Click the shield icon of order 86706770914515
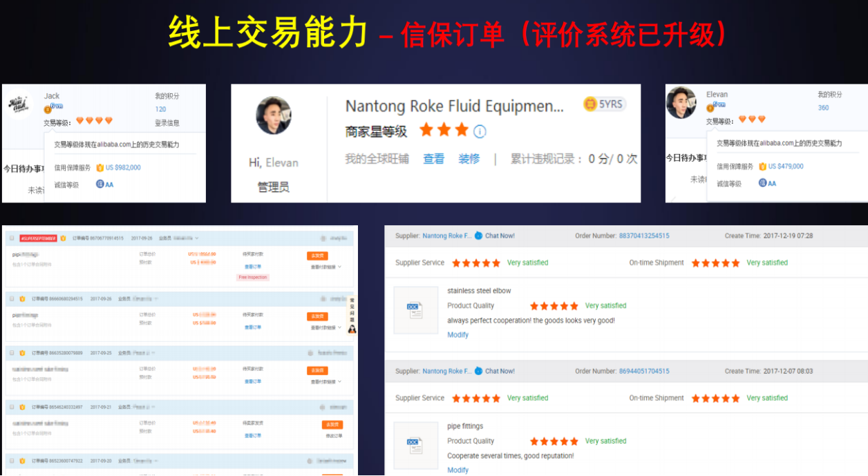 pyautogui.click(x=63, y=238)
